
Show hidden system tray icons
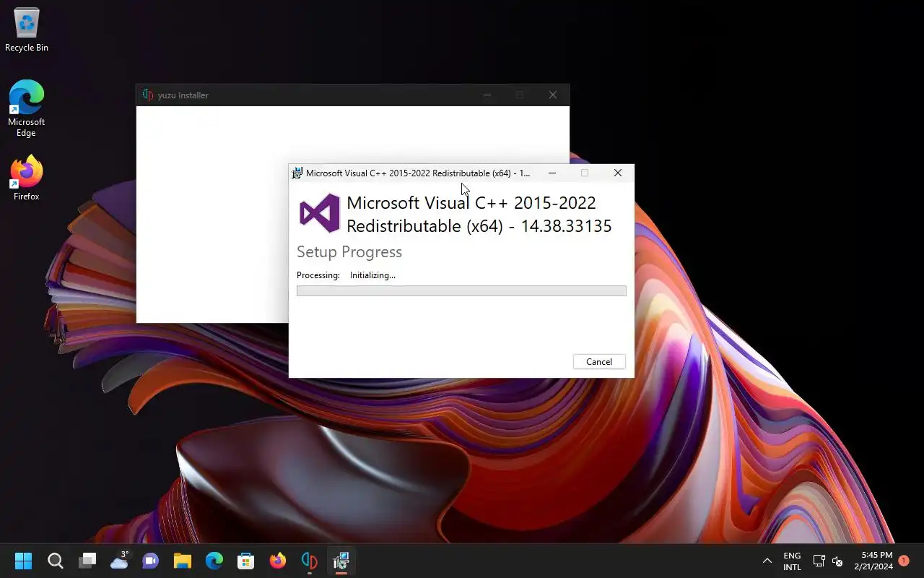point(767,561)
